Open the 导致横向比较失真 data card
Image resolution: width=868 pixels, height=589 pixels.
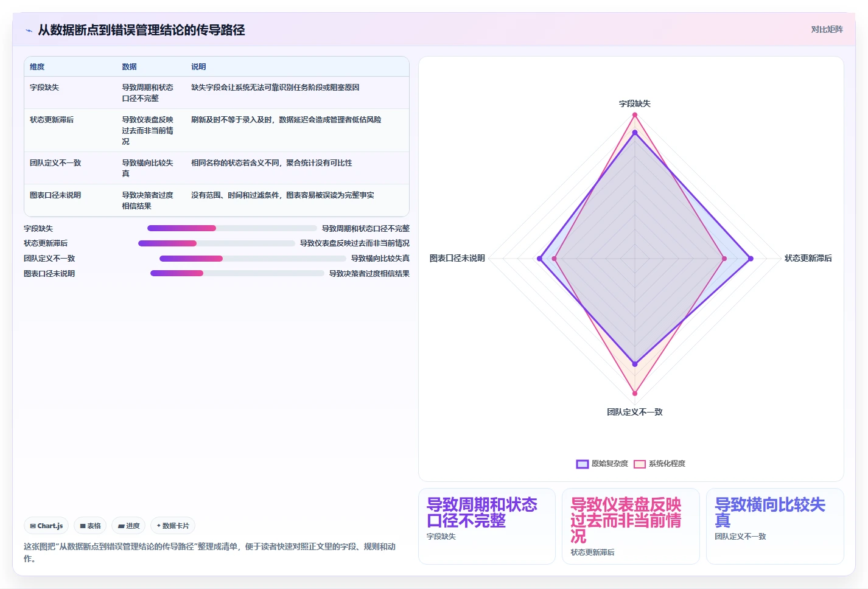click(775, 526)
